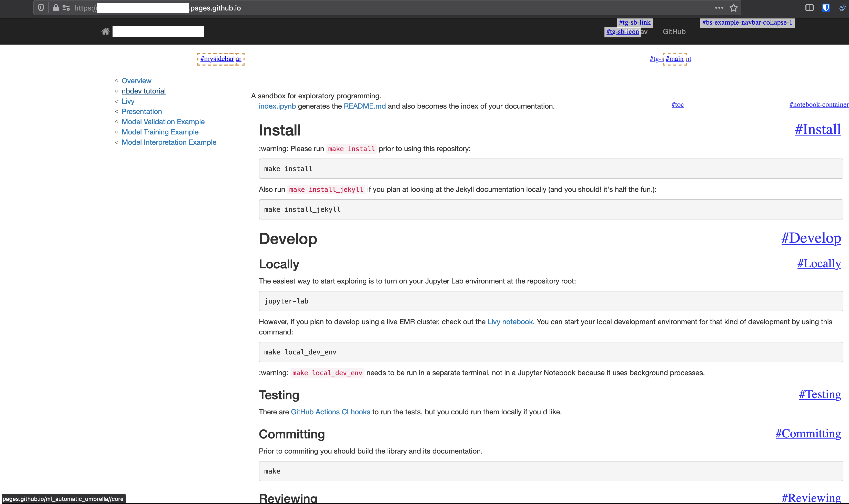The image size is (849, 504).
Task: Open Overview in sidebar
Action: pos(136,81)
